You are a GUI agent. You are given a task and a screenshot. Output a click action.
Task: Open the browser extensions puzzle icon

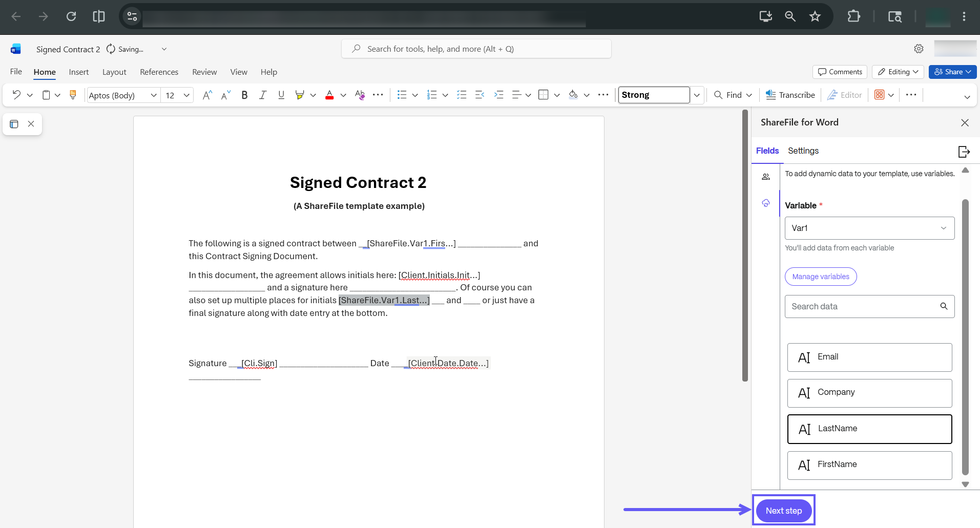[853, 16]
